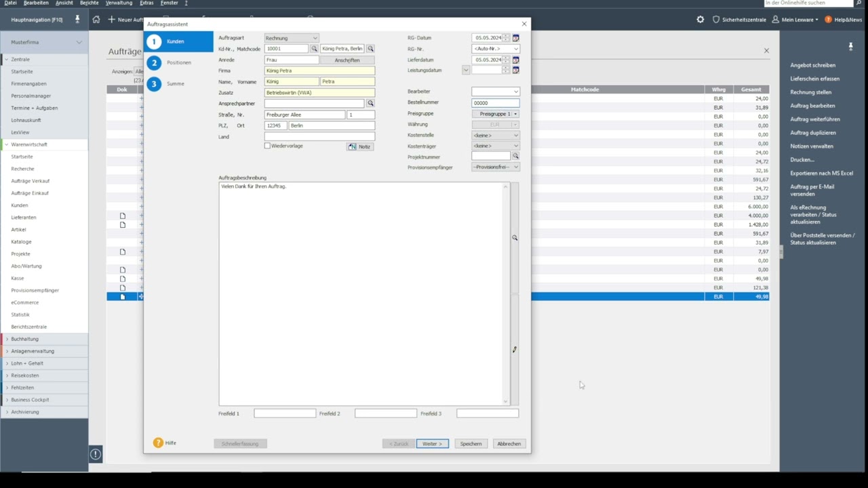Open the Preisgruppe 1 dropdown
The width and height of the screenshot is (868, 488).
coord(496,114)
